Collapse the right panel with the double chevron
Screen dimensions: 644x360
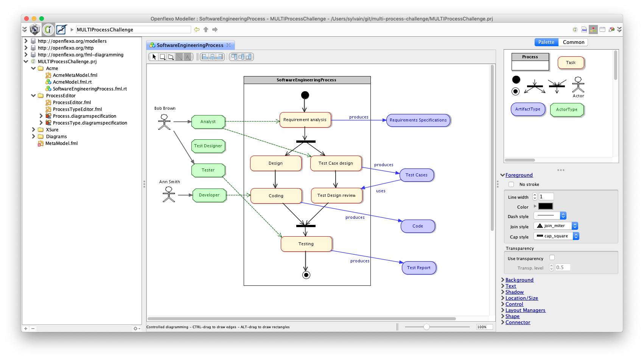619,29
